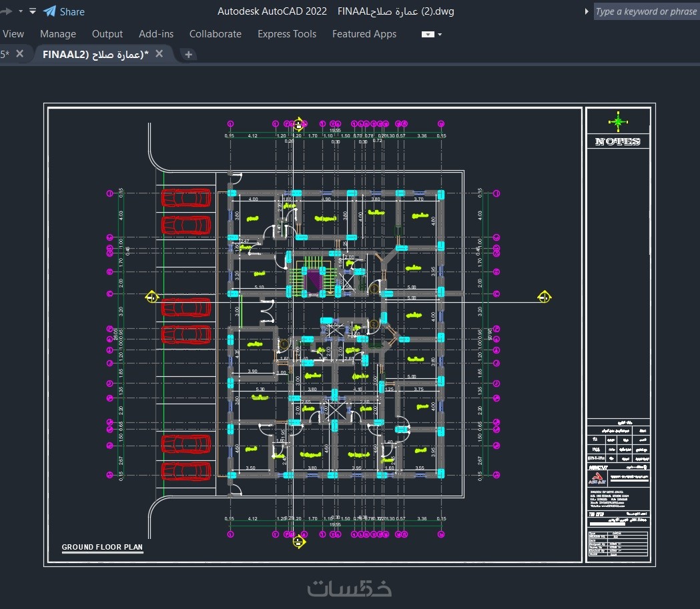Close the FINAAL2 drawing tab
The height and width of the screenshot is (609, 700).
click(x=159, y=54)
